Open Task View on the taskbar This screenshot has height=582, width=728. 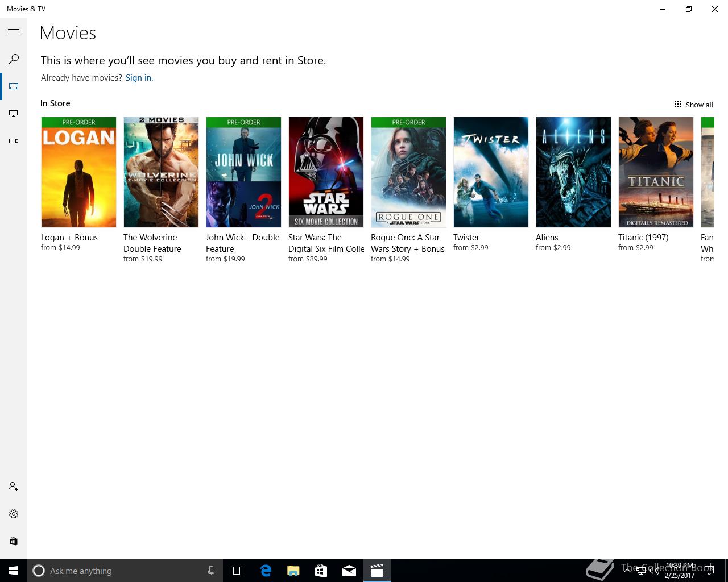pyautogui.click(x=237, y=571)
